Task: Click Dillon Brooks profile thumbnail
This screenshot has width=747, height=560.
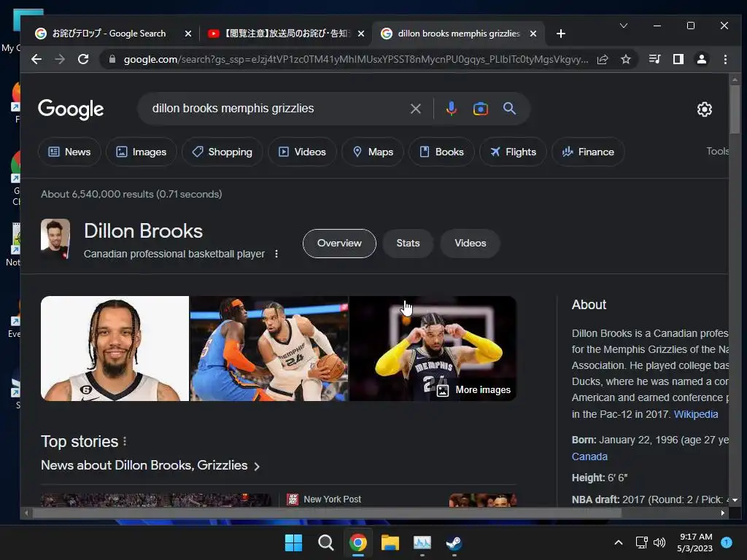Action: (55, 239)
